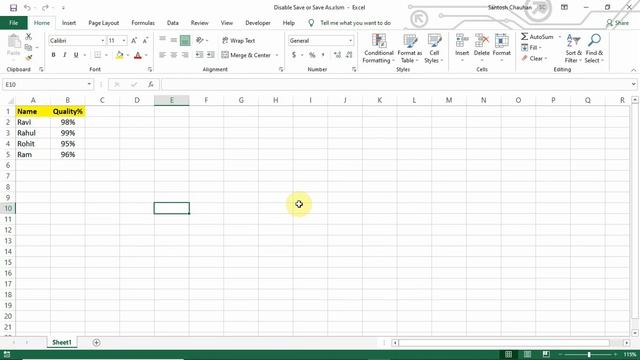
Task: Click the Orientation text angle icon
Action: coord(200,40)
